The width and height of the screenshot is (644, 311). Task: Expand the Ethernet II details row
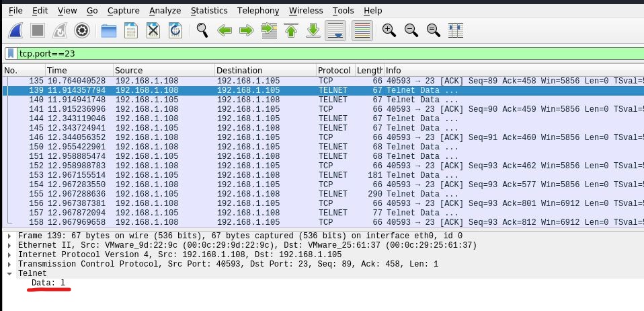9,246
